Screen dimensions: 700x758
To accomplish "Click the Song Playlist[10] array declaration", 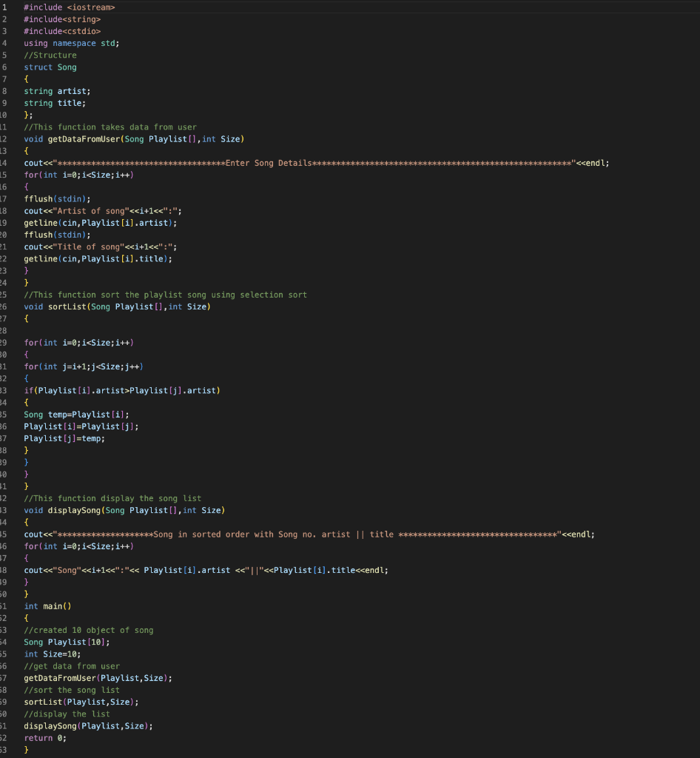I will click(x=67, y=642).
